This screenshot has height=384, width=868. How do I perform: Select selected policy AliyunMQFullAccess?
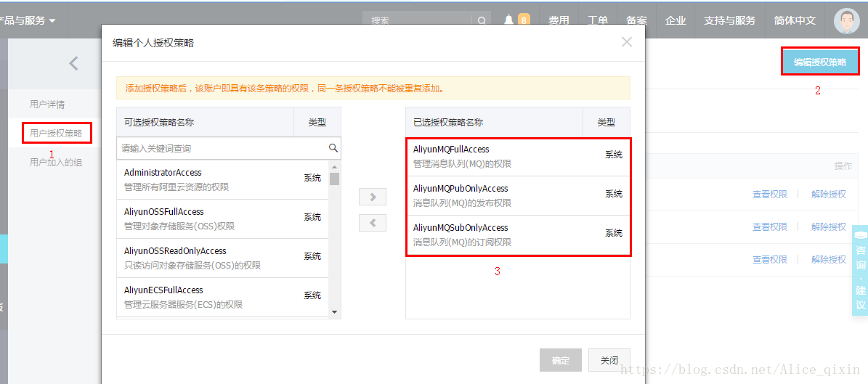click(518, 157)
